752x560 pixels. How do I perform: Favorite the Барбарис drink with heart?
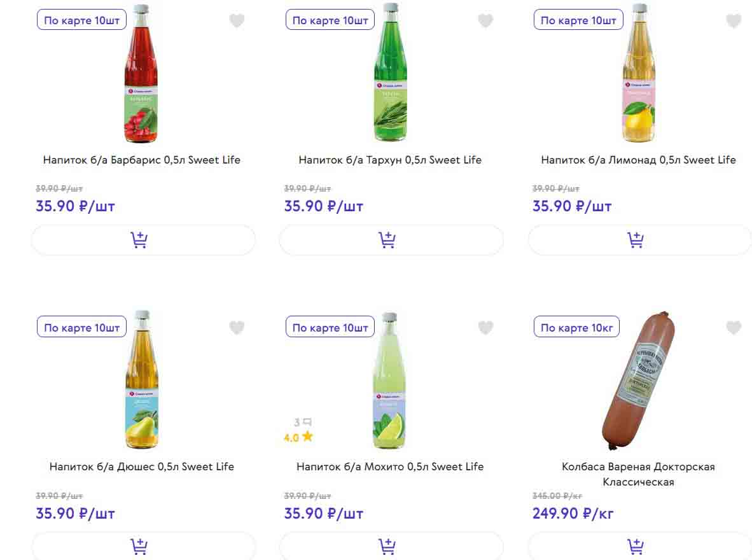point(237,21)
